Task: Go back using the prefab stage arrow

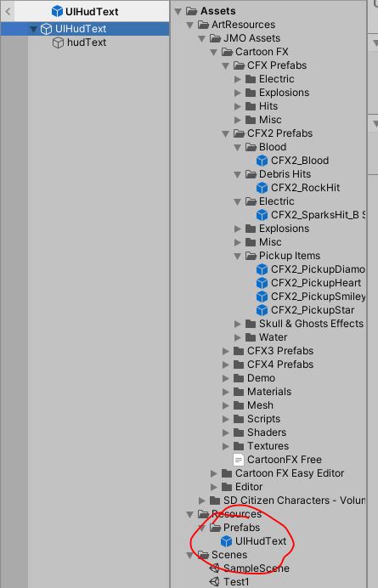Action: pyautogui.click(x=8, y=11)
